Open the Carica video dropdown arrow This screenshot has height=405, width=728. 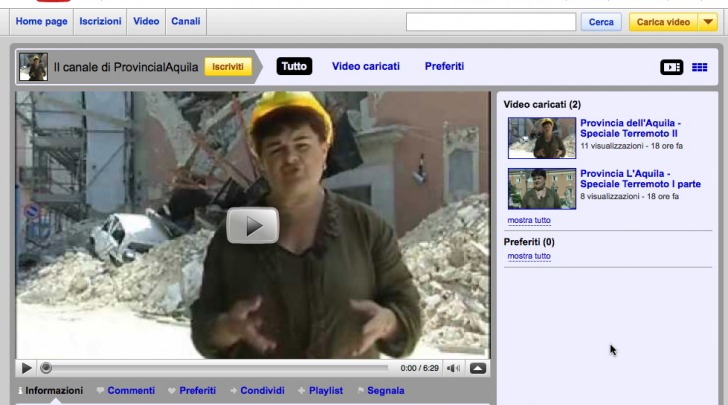coord(708,22)
